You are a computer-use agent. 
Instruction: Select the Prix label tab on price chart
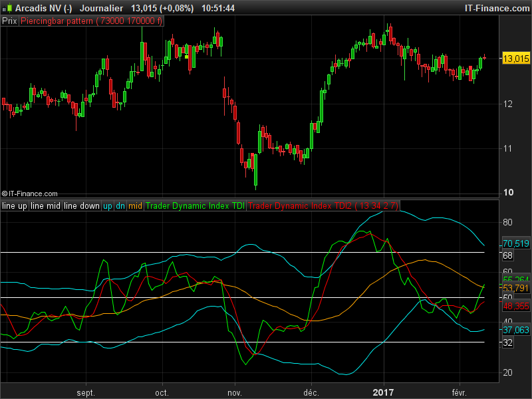pyautogui.click(x=9, y=21)
